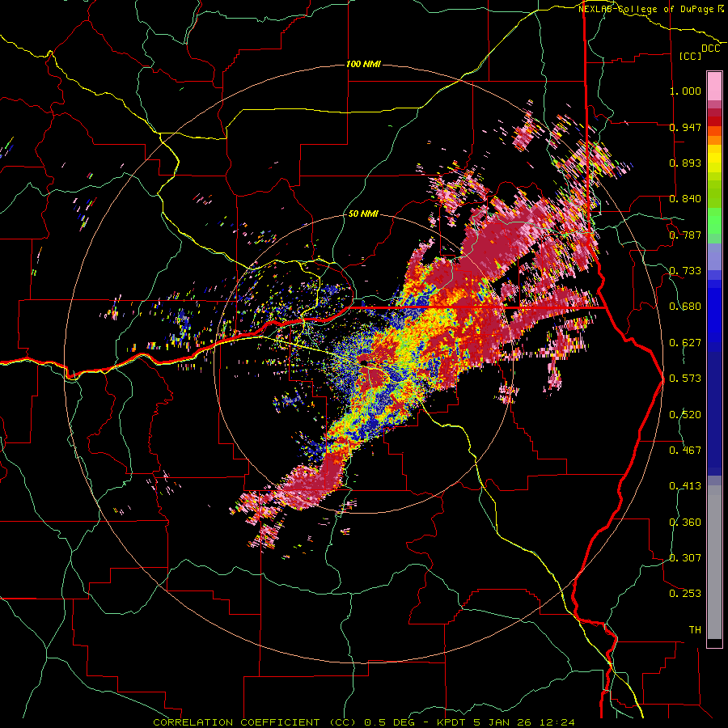Pick the light pink swatch atop the color bar

[714, 87]
